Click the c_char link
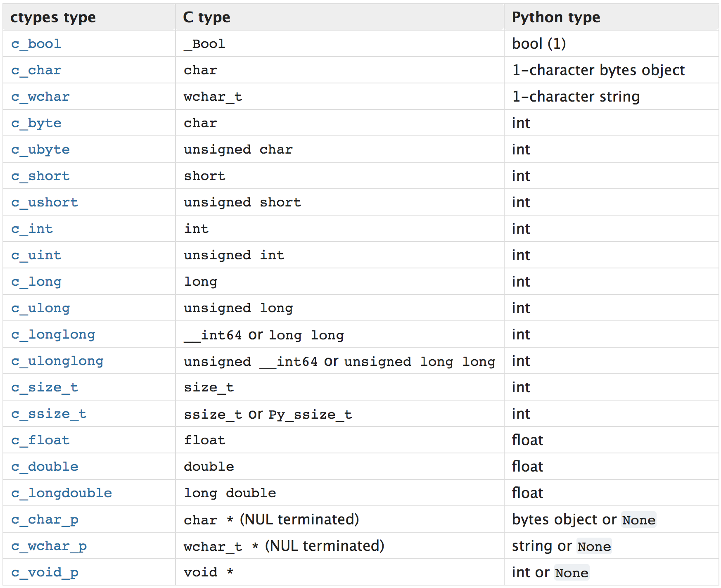This screenshot has width=721, height=588. tap(36, 70)
